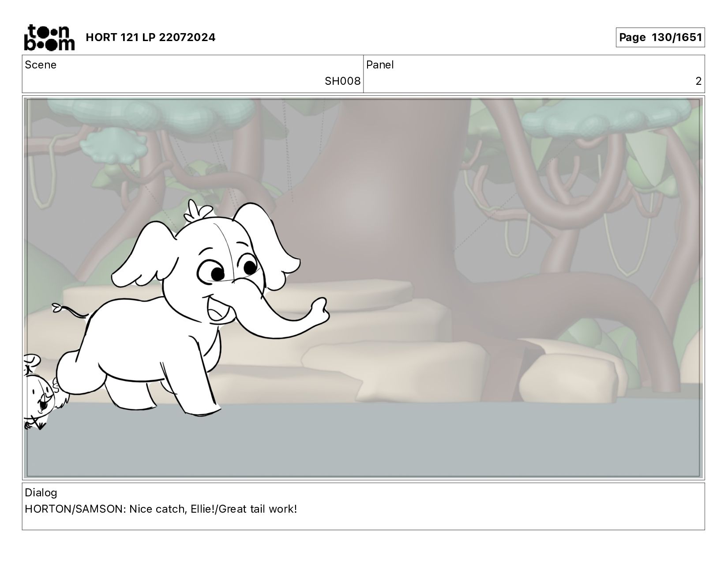Select the dialog line Nice catch, Ellie!
Image resolution: width=728 pixels, height=563 pixels.
(173, 509)
